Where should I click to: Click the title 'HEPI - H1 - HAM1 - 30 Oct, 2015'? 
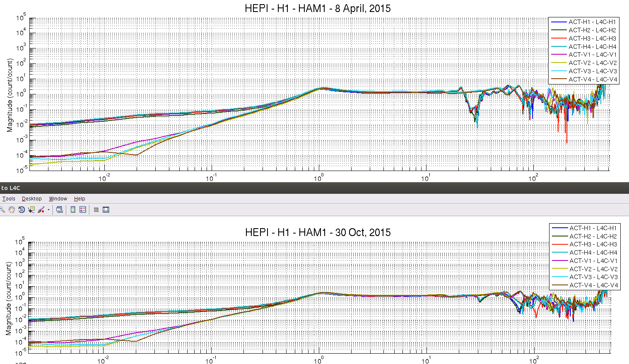(318, 232)
